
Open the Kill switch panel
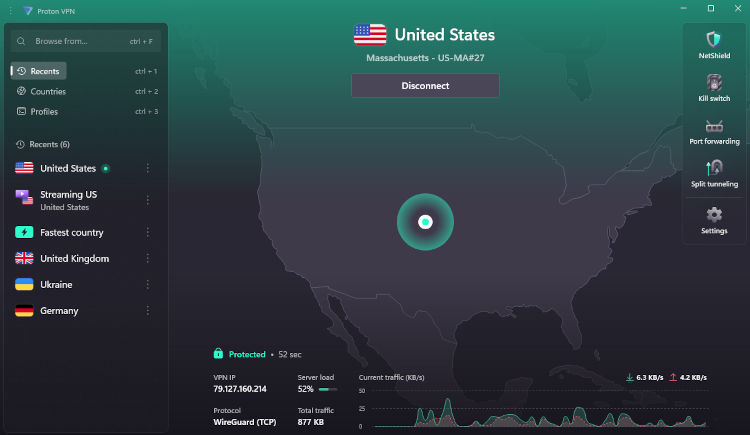click(x=714, y=89)
